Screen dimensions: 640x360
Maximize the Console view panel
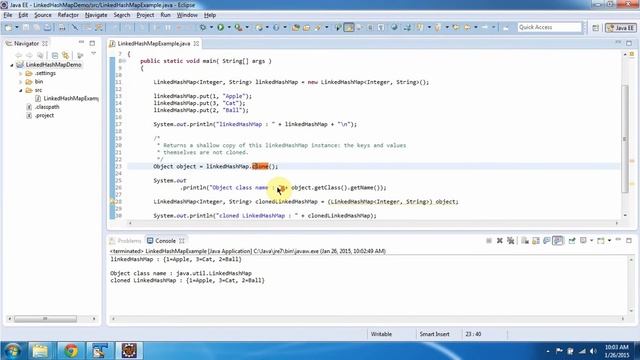(629, 240)
